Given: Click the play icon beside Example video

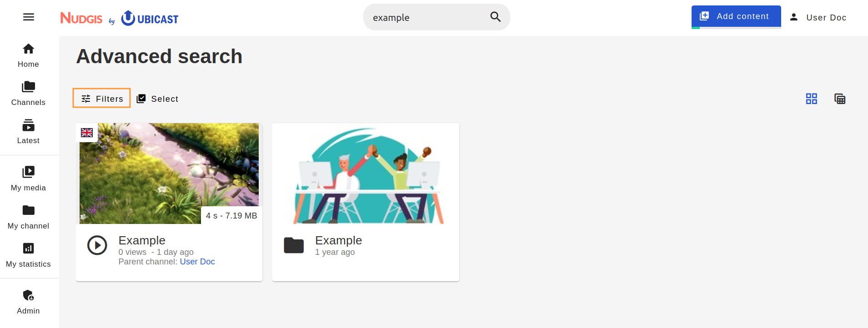Looking at the screenshot, I should (97, 245).
